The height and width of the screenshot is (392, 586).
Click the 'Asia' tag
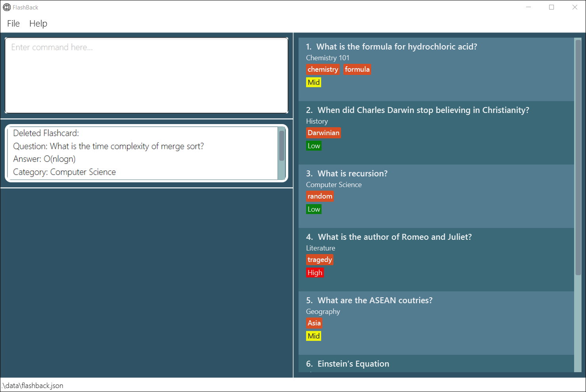pyautogui.click(x=314, y=323)
